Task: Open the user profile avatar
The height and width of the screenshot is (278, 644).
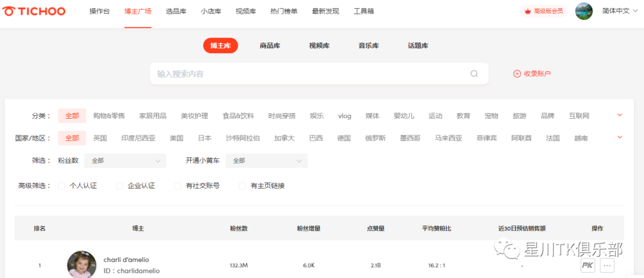Action: 584,11
